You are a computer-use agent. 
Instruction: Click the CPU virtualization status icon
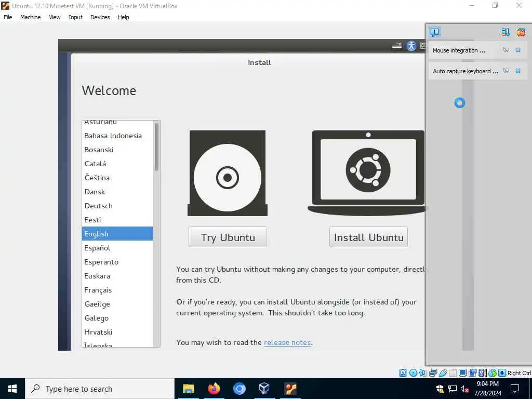pos(483,373)
